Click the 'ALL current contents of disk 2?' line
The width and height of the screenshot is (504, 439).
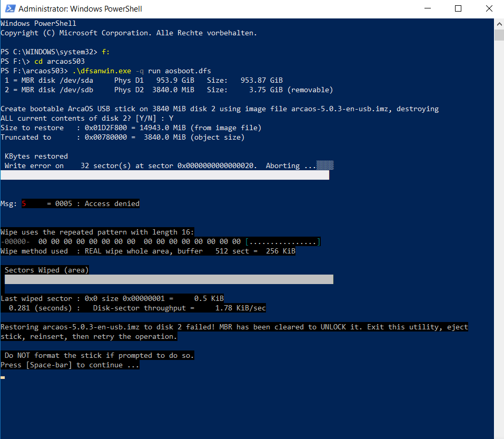click(87, 119)
